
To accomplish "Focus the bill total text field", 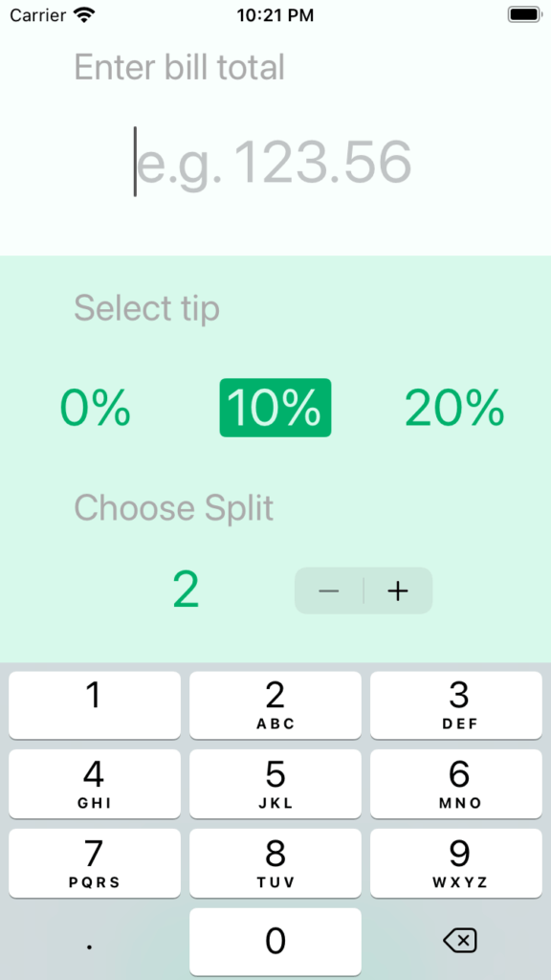I will [x=274, y=161].
